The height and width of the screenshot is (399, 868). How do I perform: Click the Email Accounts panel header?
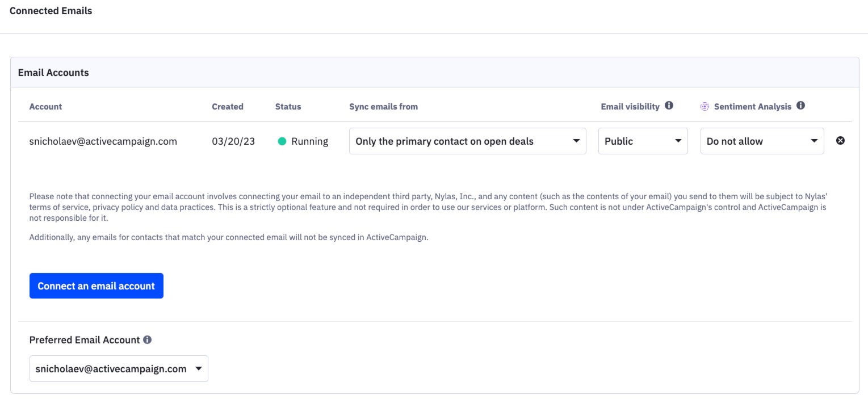(x=54, y=72)
